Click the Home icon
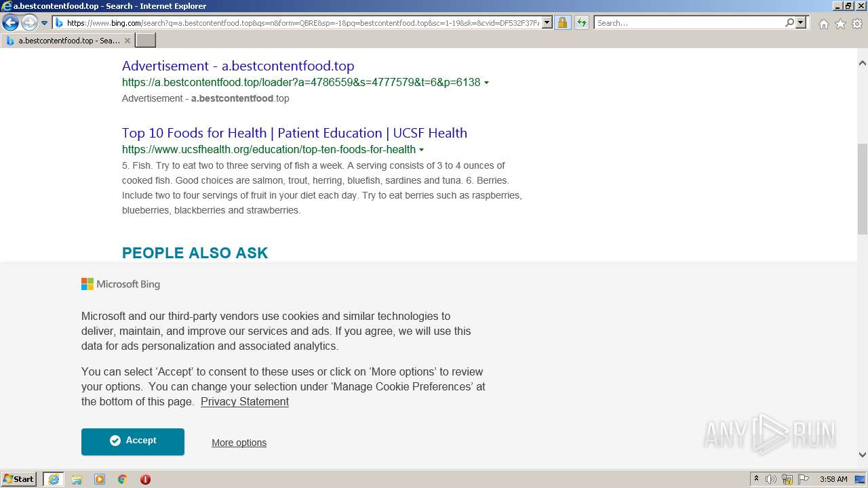Viewport: 868px width, 488px height. point(823,24)
